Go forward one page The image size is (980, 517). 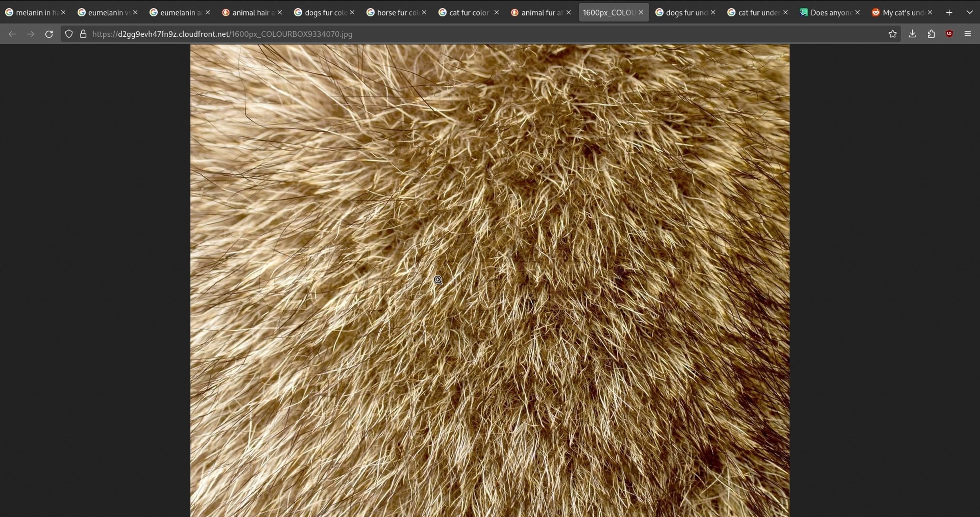[31, 34]
